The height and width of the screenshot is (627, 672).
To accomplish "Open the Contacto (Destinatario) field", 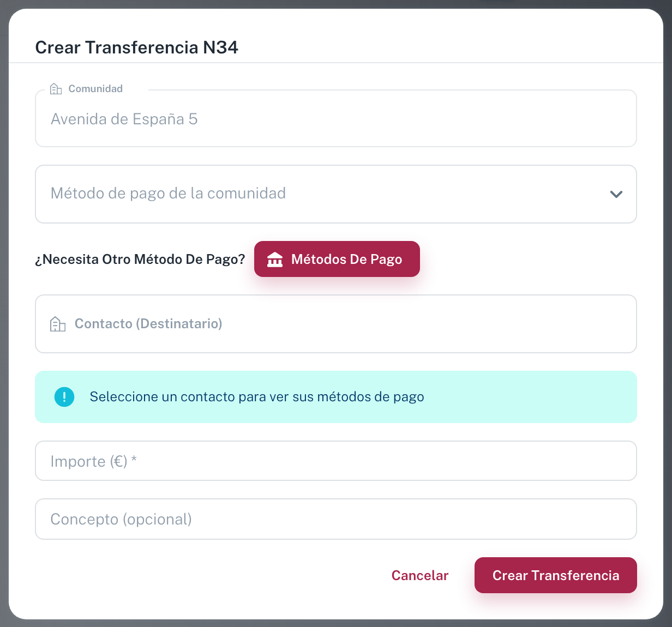I will click(336, 324).
